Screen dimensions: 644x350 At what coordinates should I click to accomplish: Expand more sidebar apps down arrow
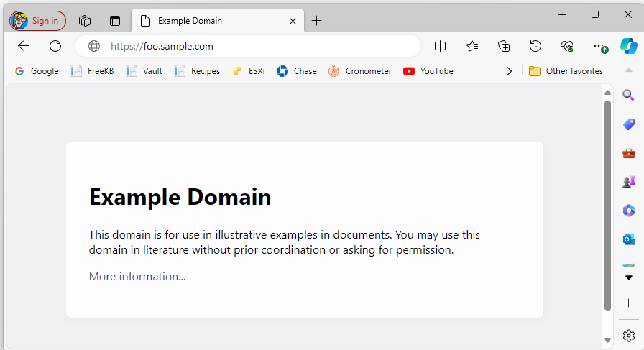[x=629, y=277]
